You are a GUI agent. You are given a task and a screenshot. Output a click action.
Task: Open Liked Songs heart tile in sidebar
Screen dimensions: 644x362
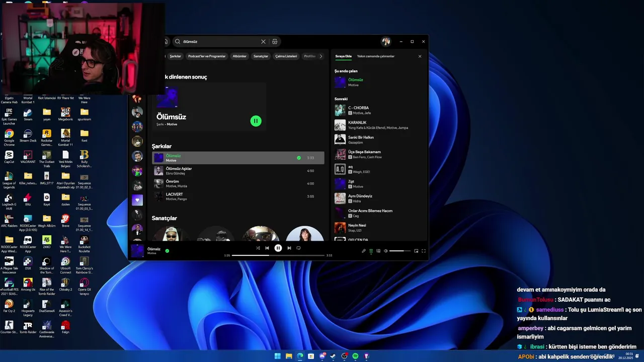tap(137, 200)
